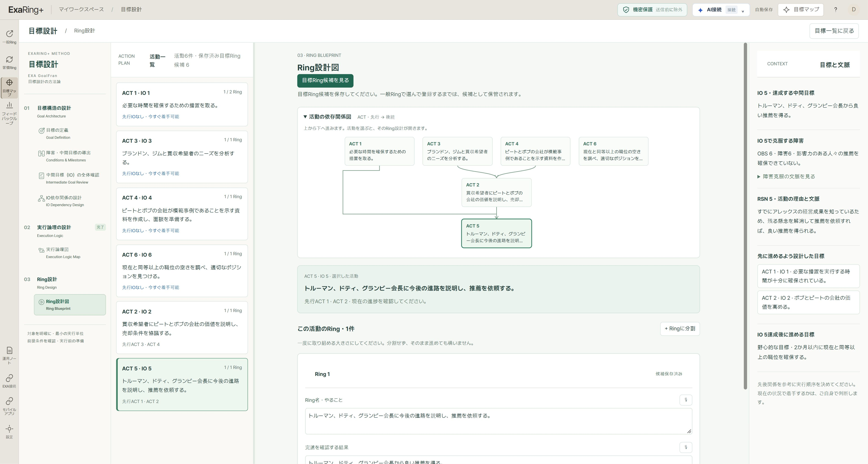Open the 一般Ring sidebar icon
This screenshot has width=868, height=464.
(x=9, y=37)
